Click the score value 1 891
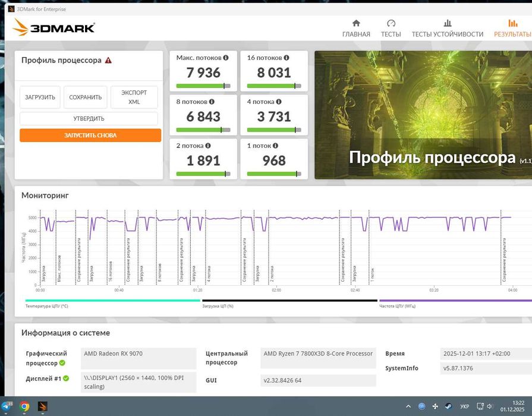 203,160
